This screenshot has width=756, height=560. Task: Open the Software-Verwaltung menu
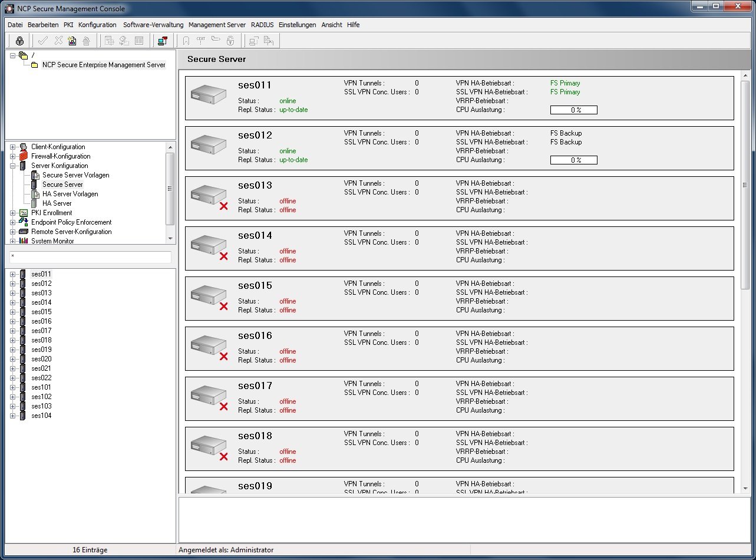153,25
